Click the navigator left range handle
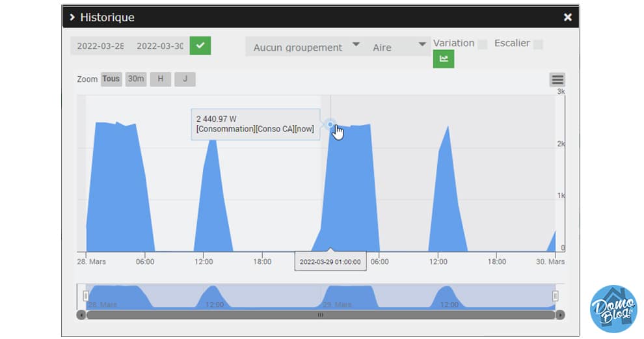The image size is (644, 339). [85, 296]
